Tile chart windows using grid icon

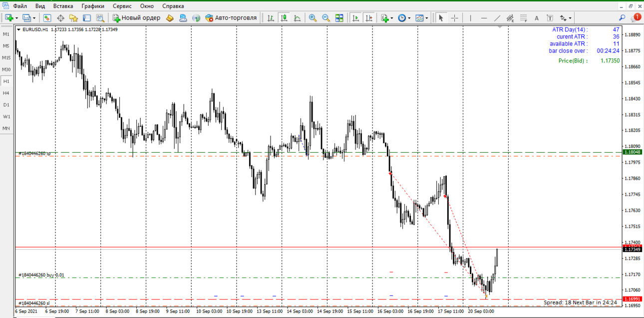(339, 18)
